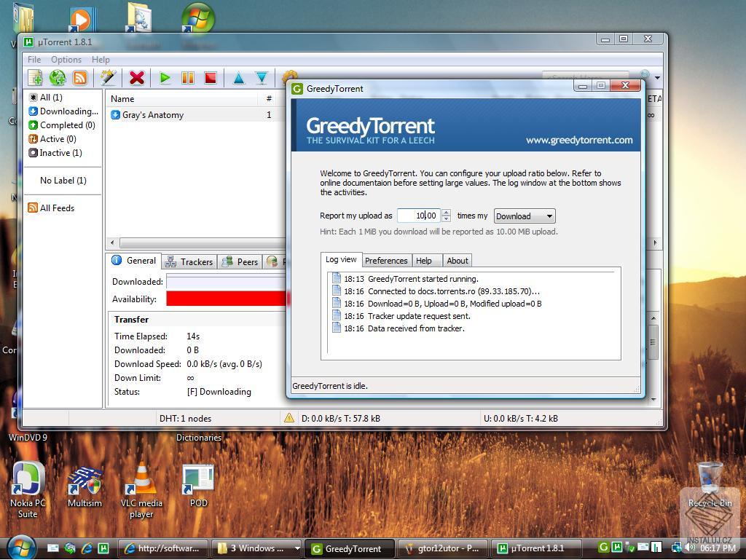Open µTorrent File menu
746x560 pixels.
pyautogui.click(x=34, y=60)
